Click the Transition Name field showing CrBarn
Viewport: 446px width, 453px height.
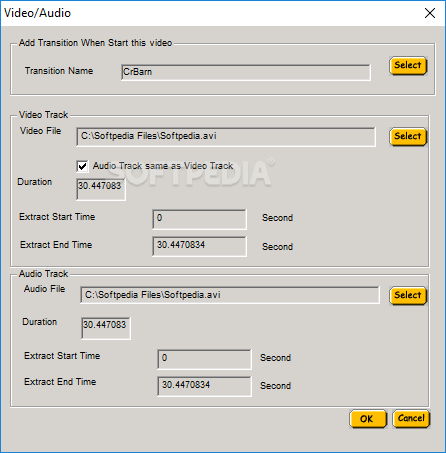(246, 72)
